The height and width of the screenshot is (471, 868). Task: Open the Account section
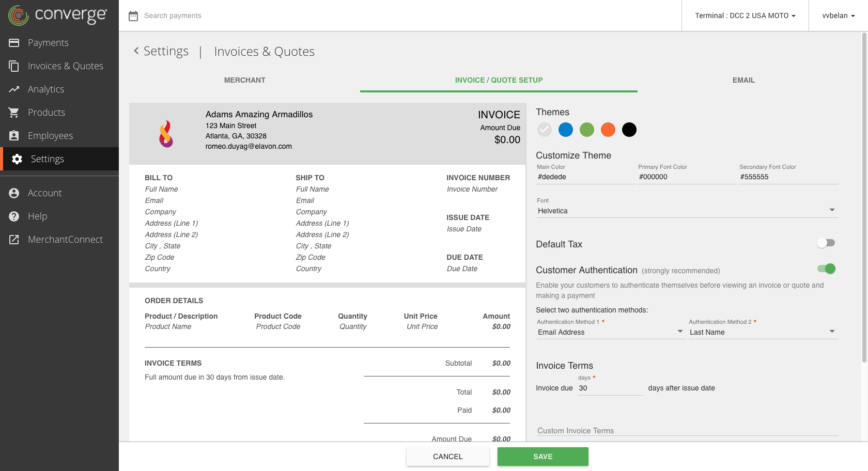tap(45, 193)
